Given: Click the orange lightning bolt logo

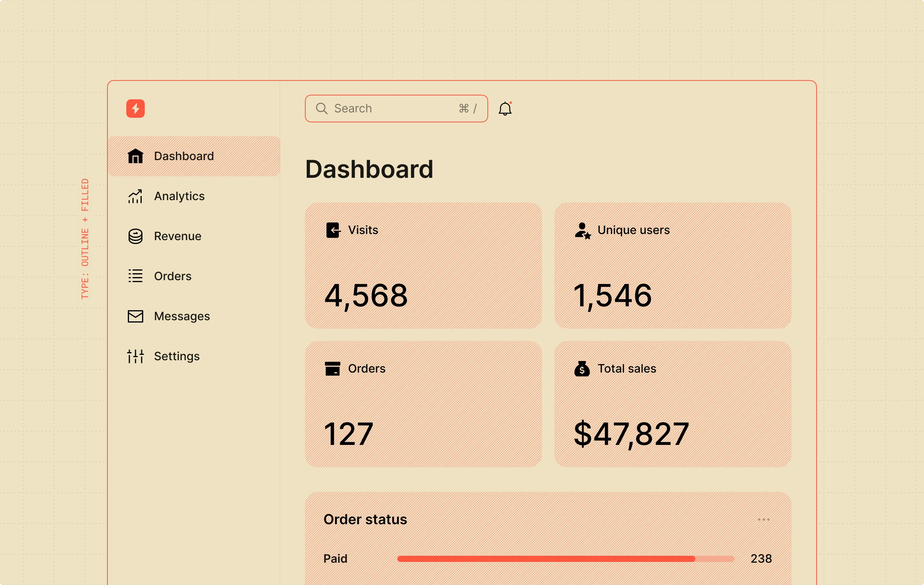Looking at the screenshot, I should (x=136, y=109).
